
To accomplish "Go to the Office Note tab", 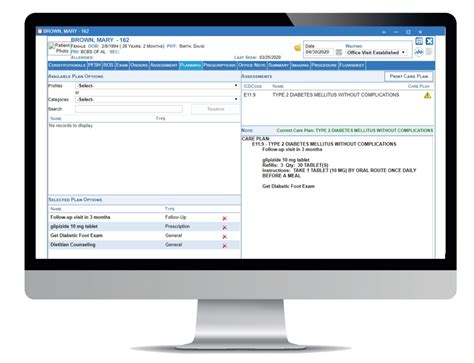I will pyautogui.click(x=252, y=65).
